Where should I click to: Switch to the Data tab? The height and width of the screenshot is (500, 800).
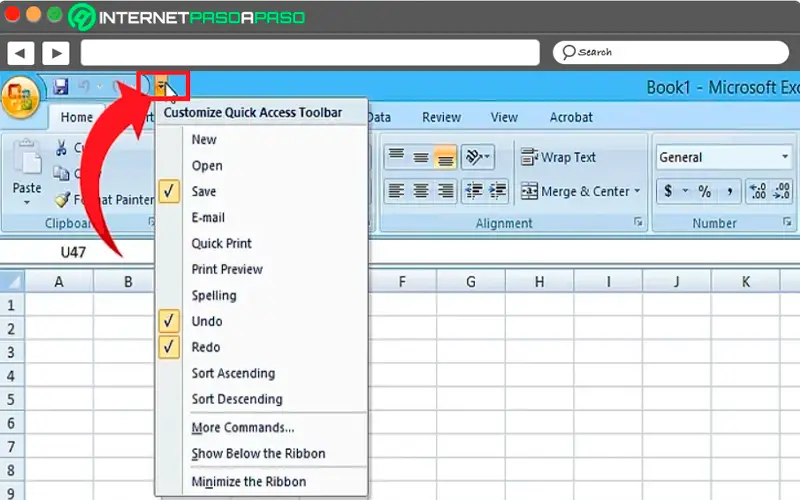[380, 117]
